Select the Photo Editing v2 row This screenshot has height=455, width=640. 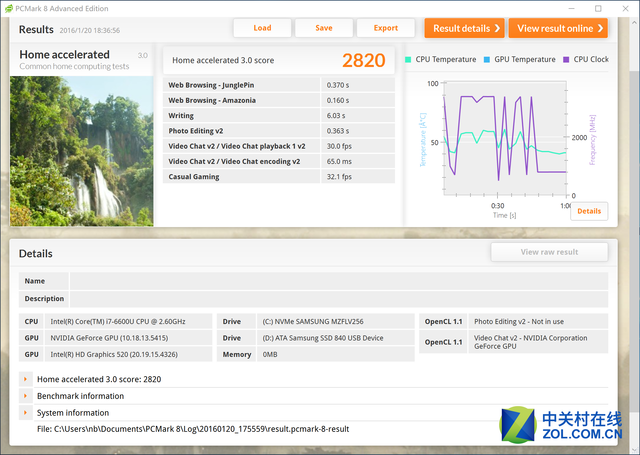(279, 131)
